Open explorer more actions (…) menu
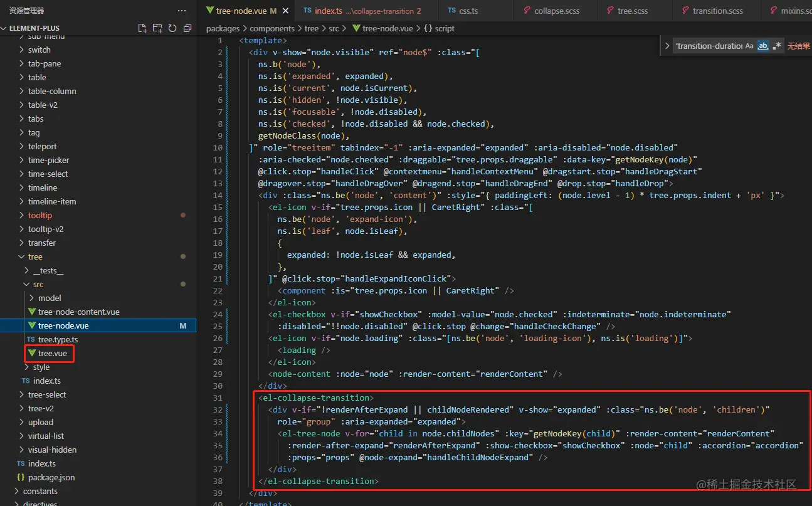 click(182, 11)
